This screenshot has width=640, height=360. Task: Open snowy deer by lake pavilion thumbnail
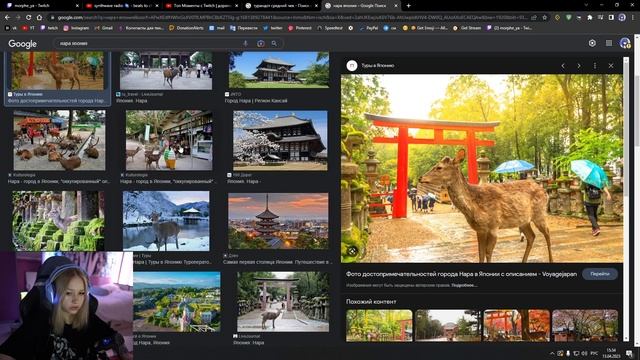tap(166, 221)
